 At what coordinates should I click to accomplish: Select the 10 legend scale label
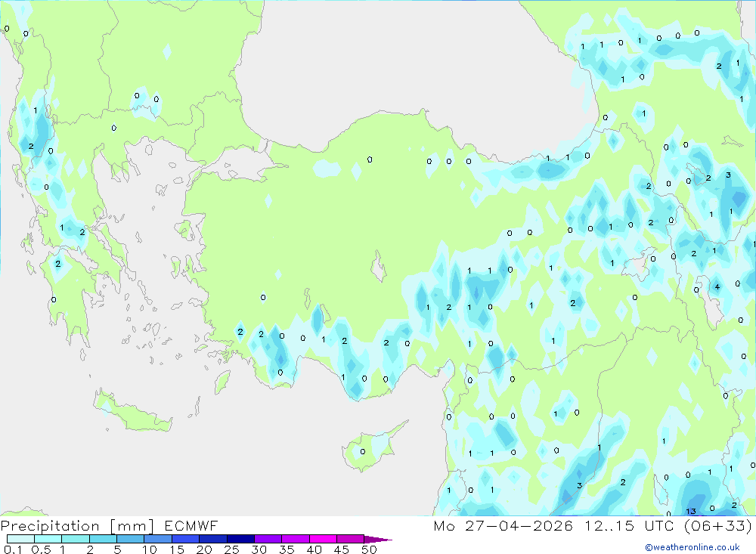tap(150, 549)
